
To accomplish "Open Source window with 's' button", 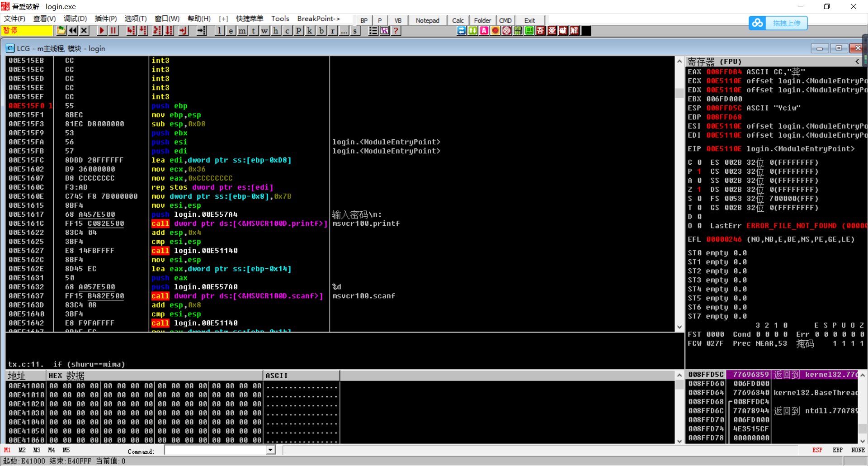I will pyautogui.click(x=355, y=31).
